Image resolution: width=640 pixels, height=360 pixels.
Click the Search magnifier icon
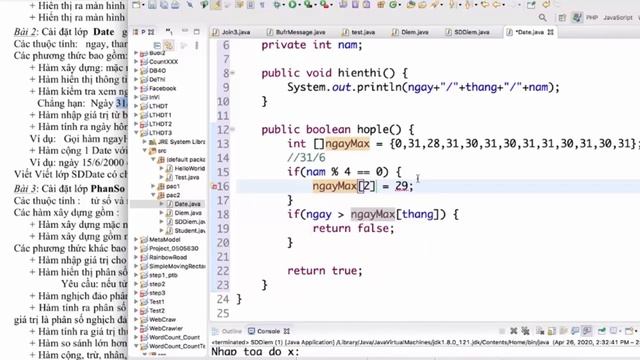pos(542,18)
